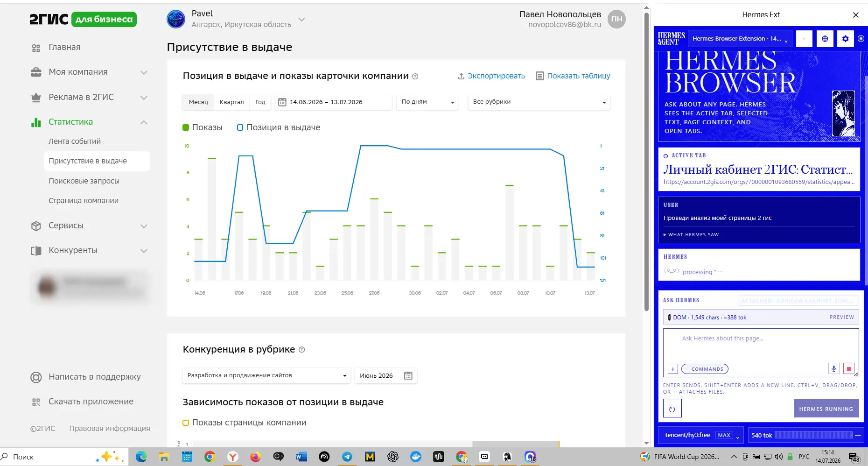This screenshot has height=466, width=868.
Task: Open the Все рубрики category dropdown
Action: click(539, 102)
